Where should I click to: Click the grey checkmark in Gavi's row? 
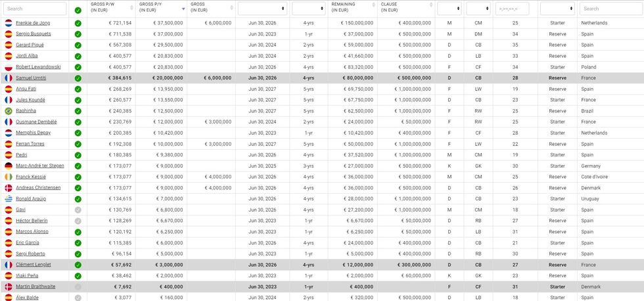coord(78,210)
